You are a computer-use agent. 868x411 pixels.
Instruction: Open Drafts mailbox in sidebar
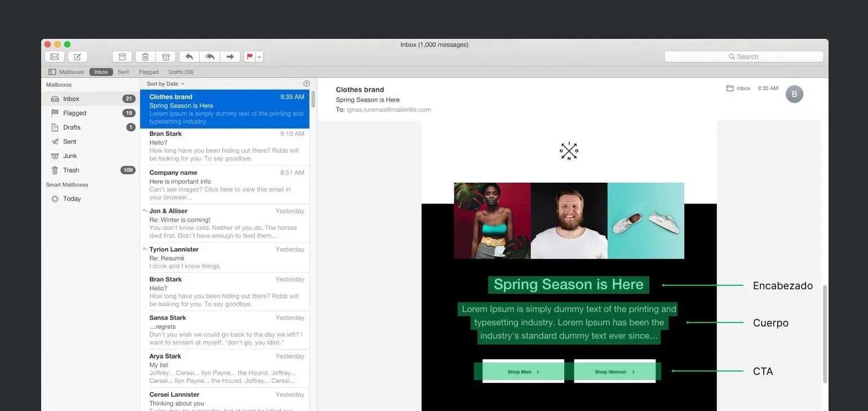(90, 127)
